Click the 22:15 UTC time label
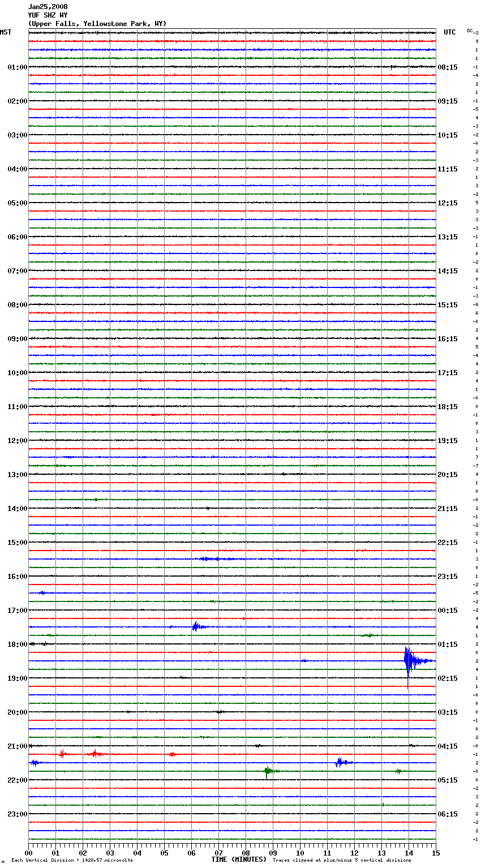 point(448,543)
